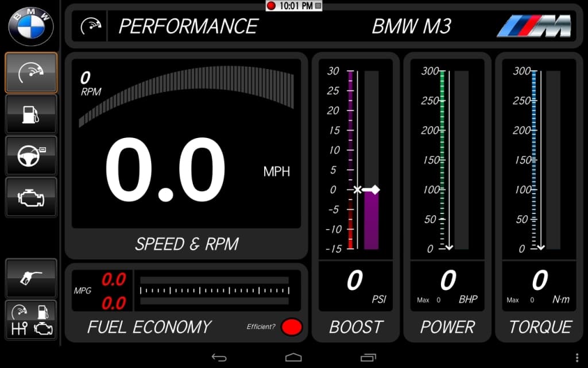Open the Android recent apps button
This screenshot has width=588, height=368.
click(368, 357)
